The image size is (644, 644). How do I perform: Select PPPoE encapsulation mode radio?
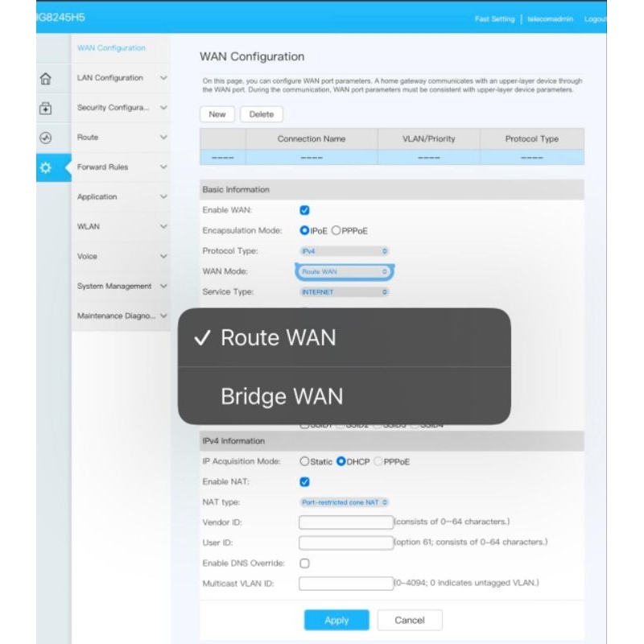(336, 230)
